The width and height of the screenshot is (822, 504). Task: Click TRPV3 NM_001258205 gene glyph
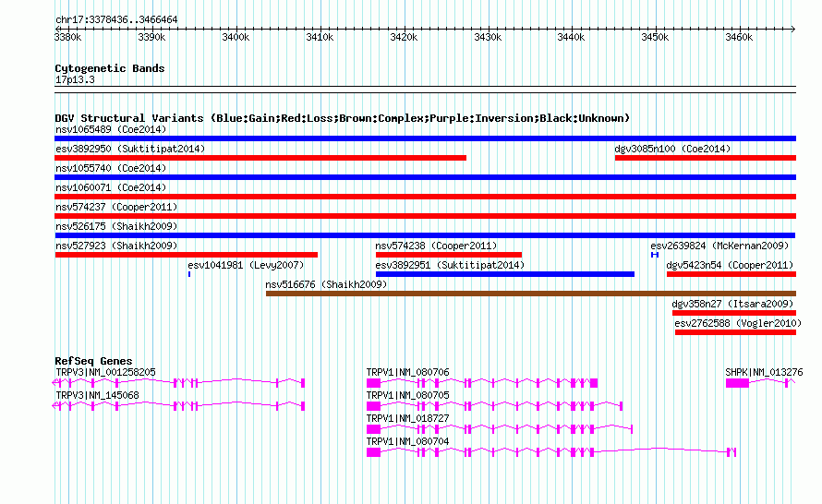[179, 383]
